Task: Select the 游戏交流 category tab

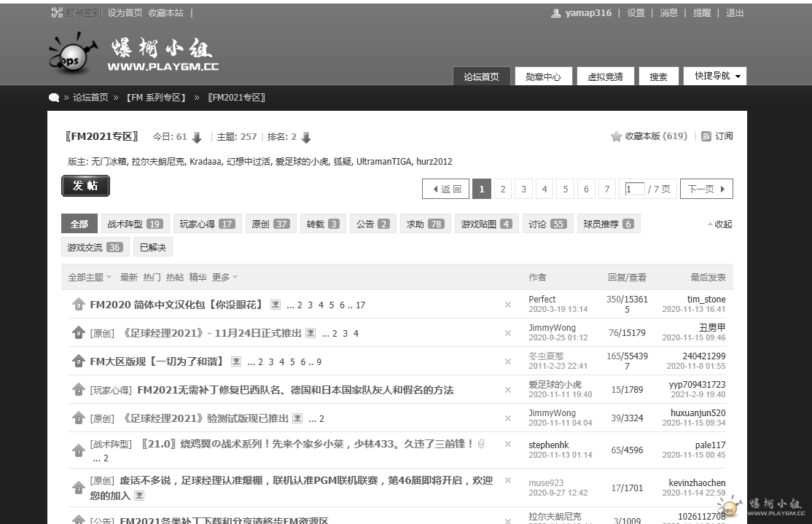Action: point(95,247)
